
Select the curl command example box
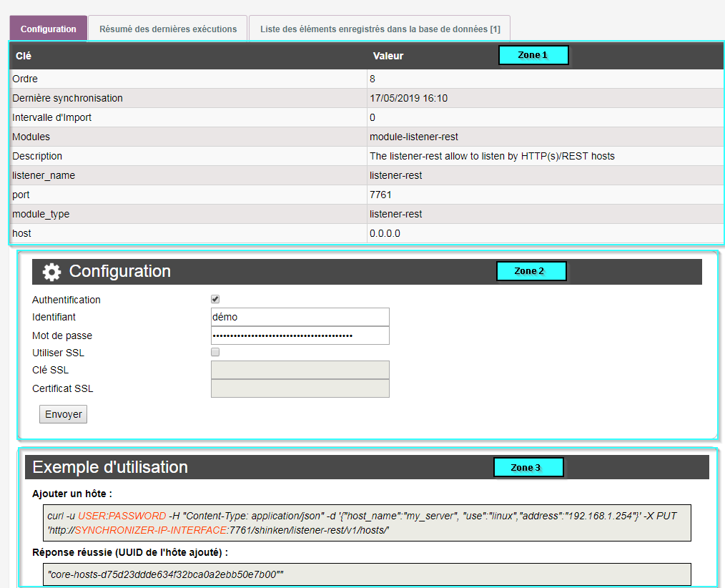click(368, 523)
